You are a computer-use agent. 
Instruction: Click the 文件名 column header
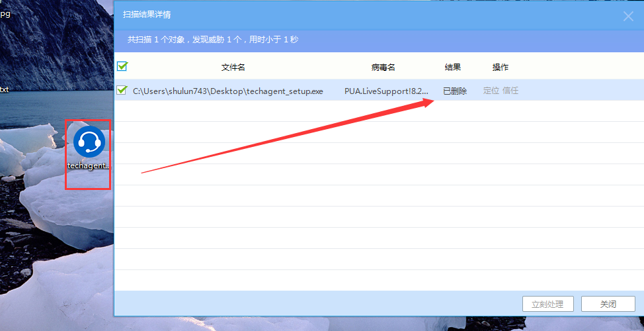(x=233, y=68)
